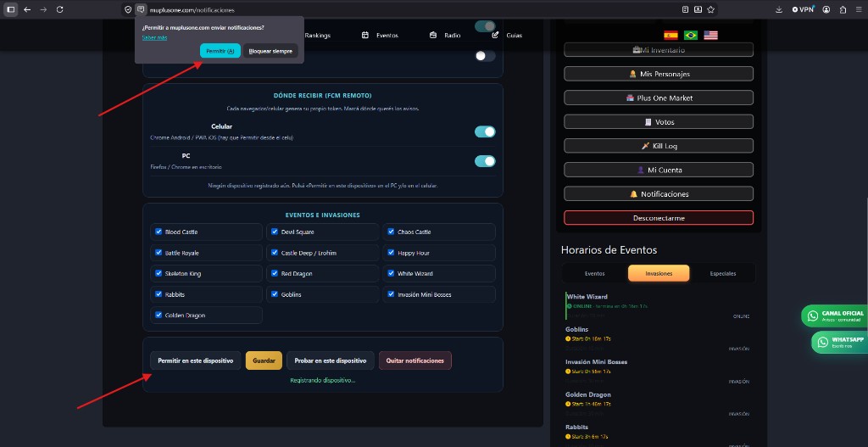Viewport: 868px width, 447px height.
Task: Open the browser hamburger menu
Action: pyautogui.click(x=859, y=9)
